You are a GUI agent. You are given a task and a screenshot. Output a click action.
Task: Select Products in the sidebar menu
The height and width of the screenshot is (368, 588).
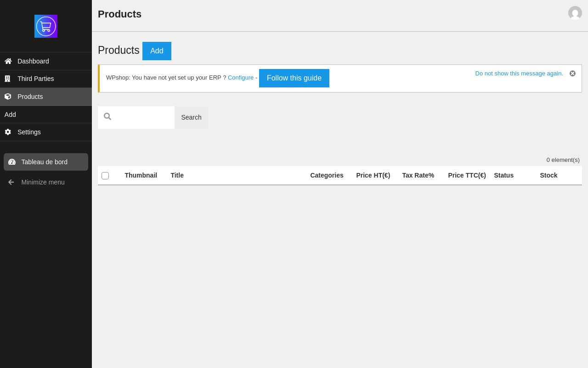pyautogui.click(x=46, y=97)
